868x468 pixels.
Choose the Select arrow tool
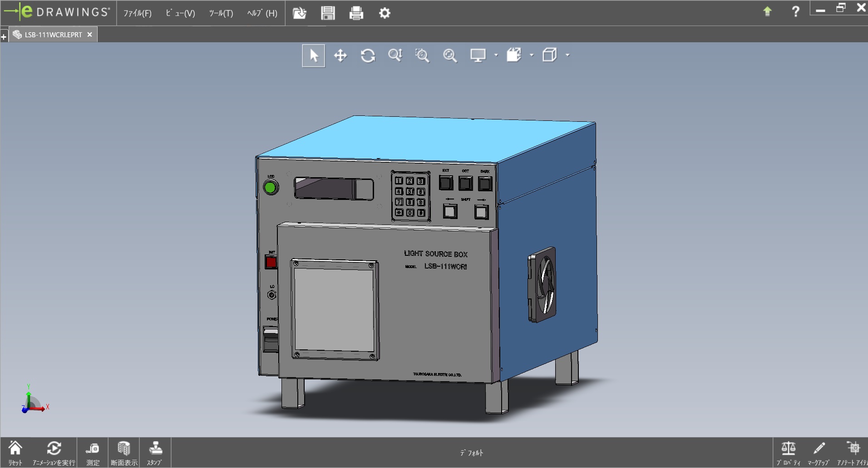[x=314, y=55]
